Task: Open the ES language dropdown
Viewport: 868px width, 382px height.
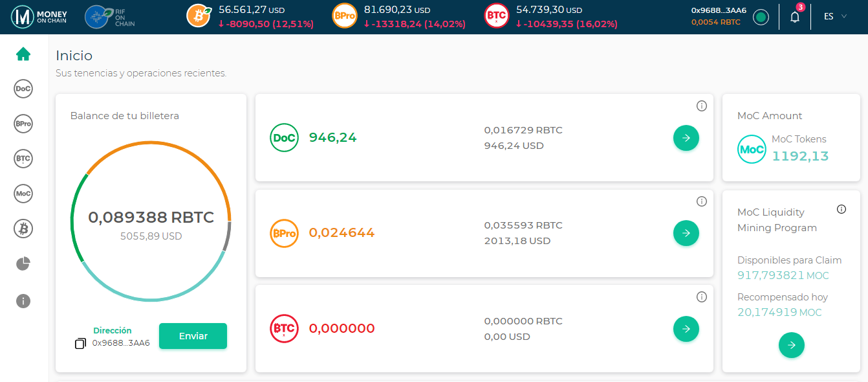Action: pos(836,17)
